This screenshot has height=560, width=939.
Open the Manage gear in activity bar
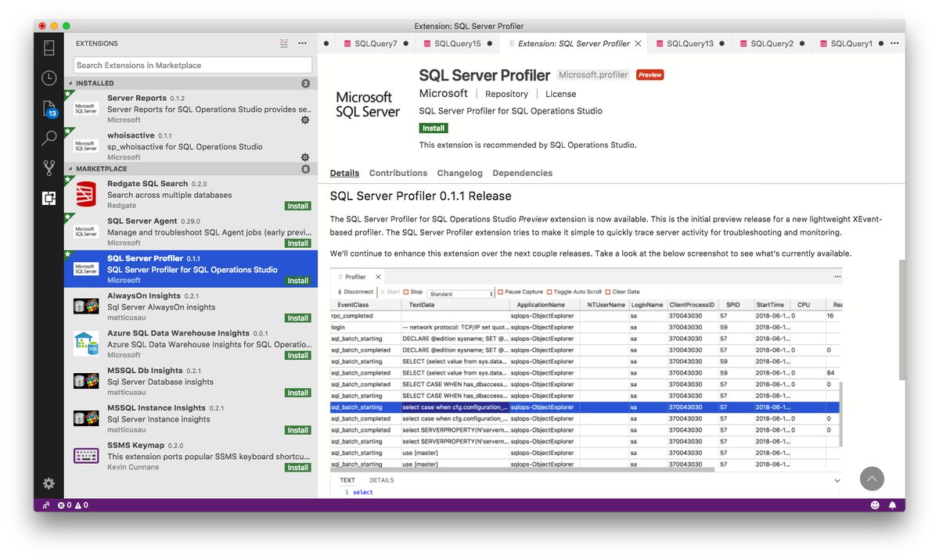(x=49, y=483)
